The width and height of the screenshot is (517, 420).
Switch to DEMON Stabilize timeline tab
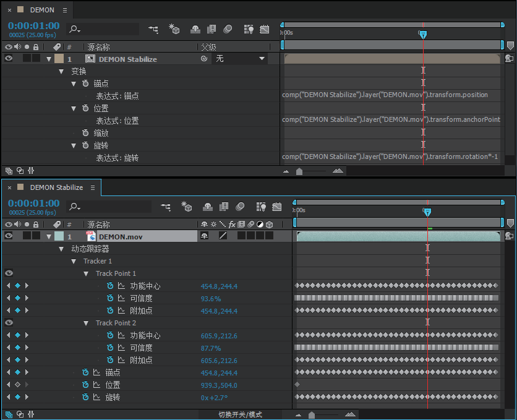click(x=56, y=187)
